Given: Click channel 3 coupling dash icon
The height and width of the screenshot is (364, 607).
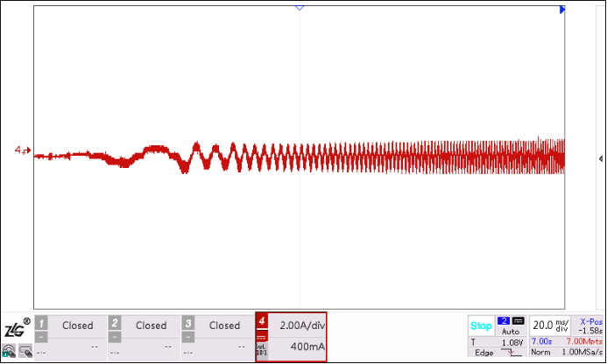Looking at the screenshot, I should pos(188,337).
